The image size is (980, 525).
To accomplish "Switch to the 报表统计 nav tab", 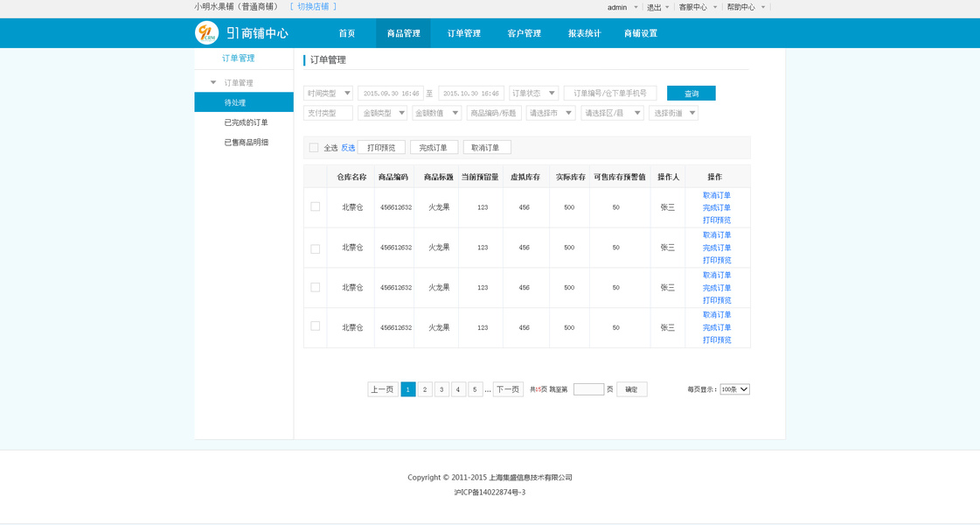I will (584, 33).
